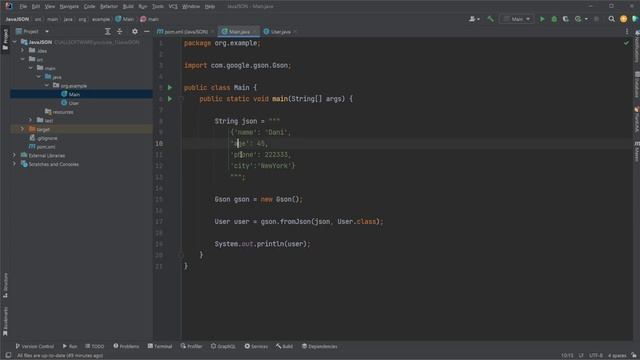Open Version Control tool window

pos(35,347)
